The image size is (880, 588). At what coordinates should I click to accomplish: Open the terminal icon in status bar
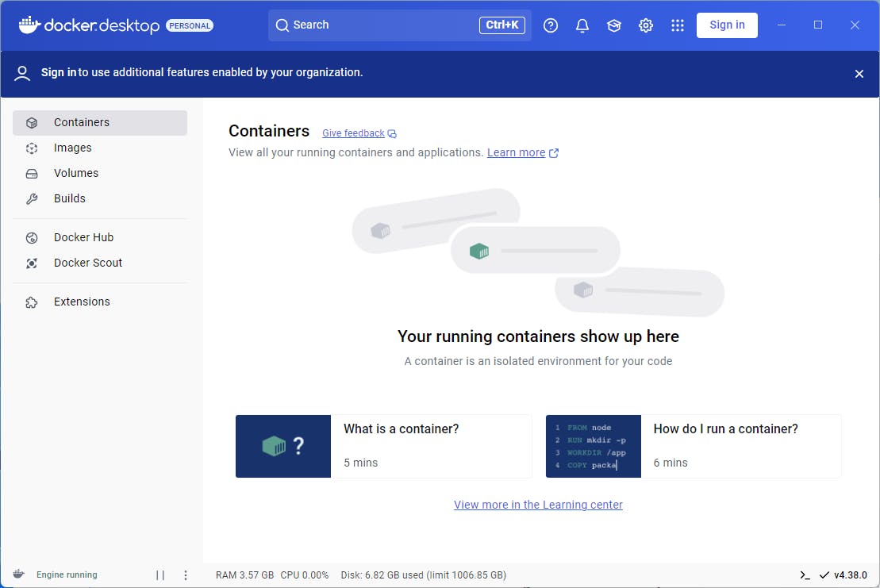[x=805, y=575]
